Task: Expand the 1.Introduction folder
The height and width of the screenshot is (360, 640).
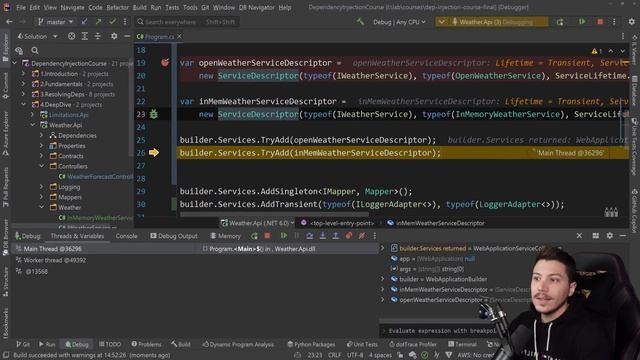Action: [x=23, y=74]
